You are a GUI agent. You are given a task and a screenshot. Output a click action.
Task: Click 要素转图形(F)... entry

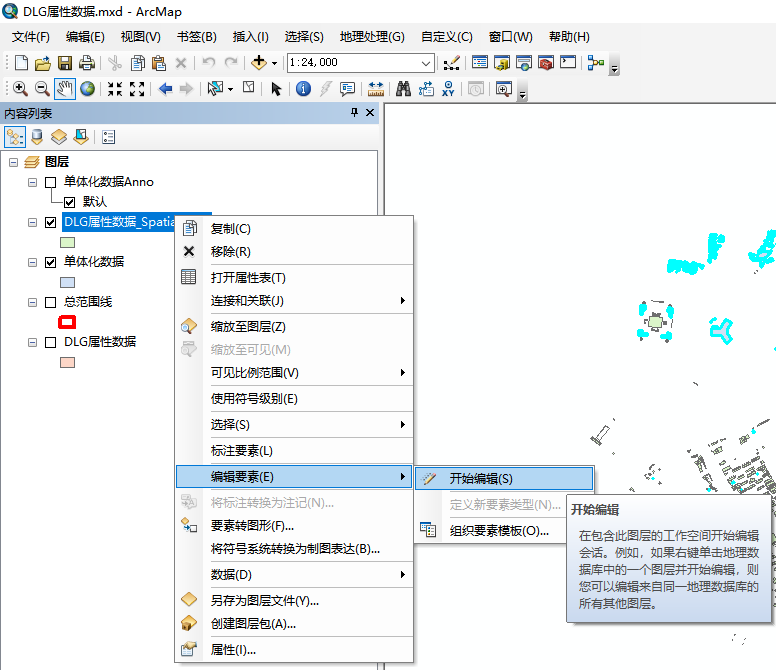tap(294, 526)
